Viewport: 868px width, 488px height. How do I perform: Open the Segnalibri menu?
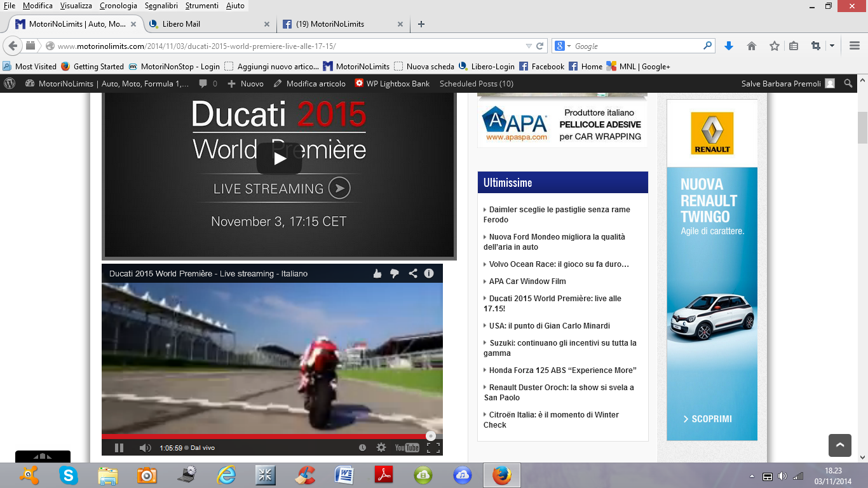click(161, 6)
